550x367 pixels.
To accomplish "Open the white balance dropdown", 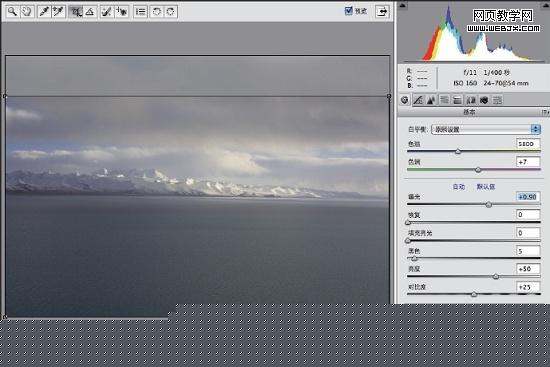I will pos(486,129).
